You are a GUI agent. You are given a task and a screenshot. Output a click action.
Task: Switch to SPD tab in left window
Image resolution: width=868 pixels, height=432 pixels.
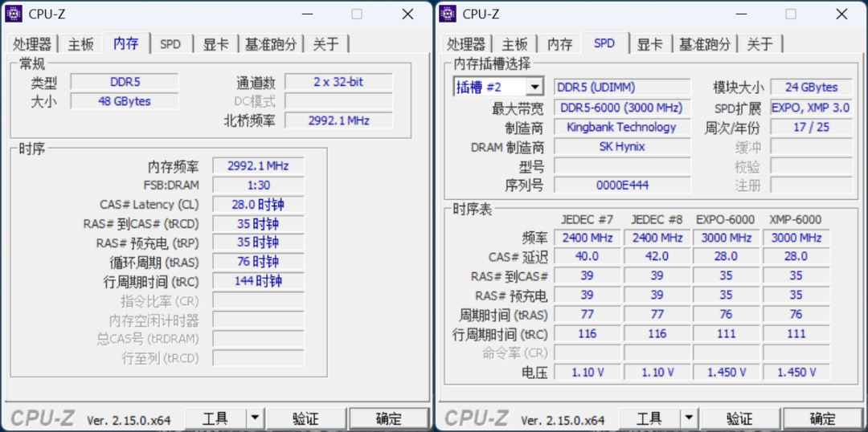170,44
